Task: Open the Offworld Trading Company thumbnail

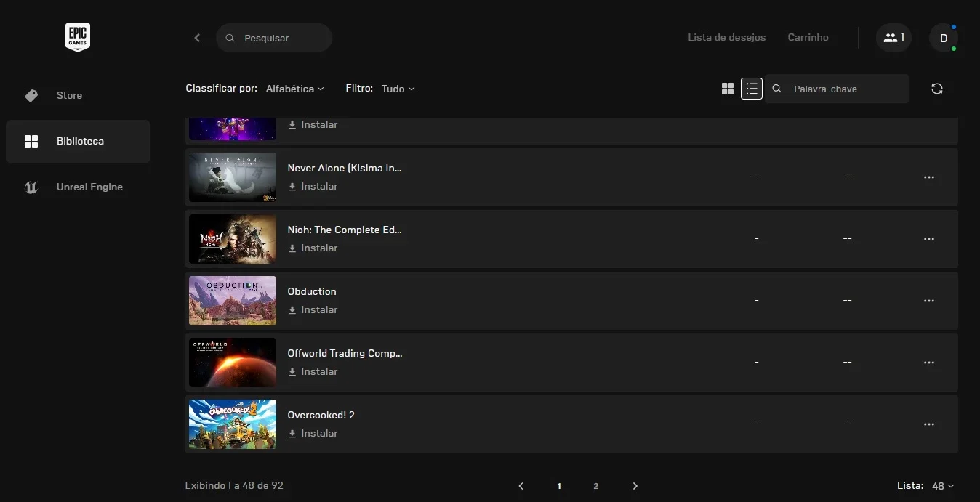Action: 233,363
